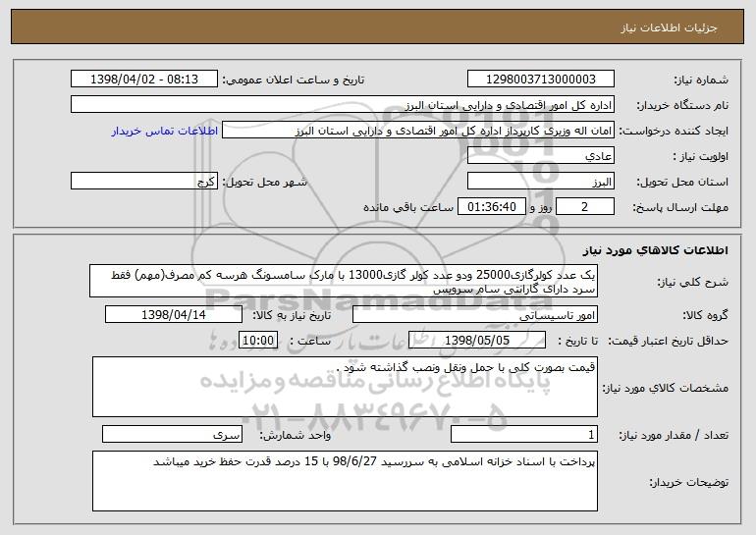Click the general need description text box
Viewport: 756px width, 535px height.
coord(344,281)
